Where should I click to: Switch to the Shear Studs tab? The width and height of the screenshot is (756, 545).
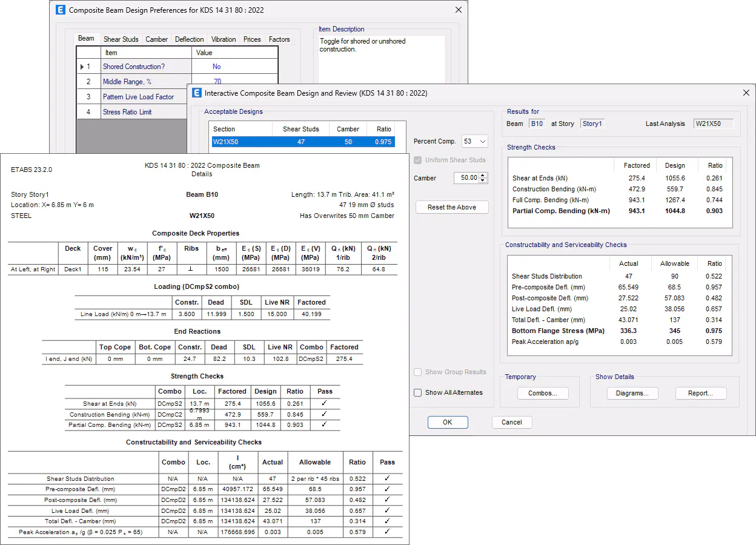click(x=121, y=39)
